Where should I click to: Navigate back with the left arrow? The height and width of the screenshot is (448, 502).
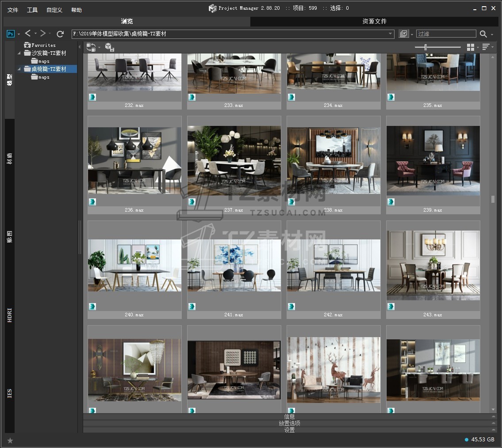tap(28, 34)
